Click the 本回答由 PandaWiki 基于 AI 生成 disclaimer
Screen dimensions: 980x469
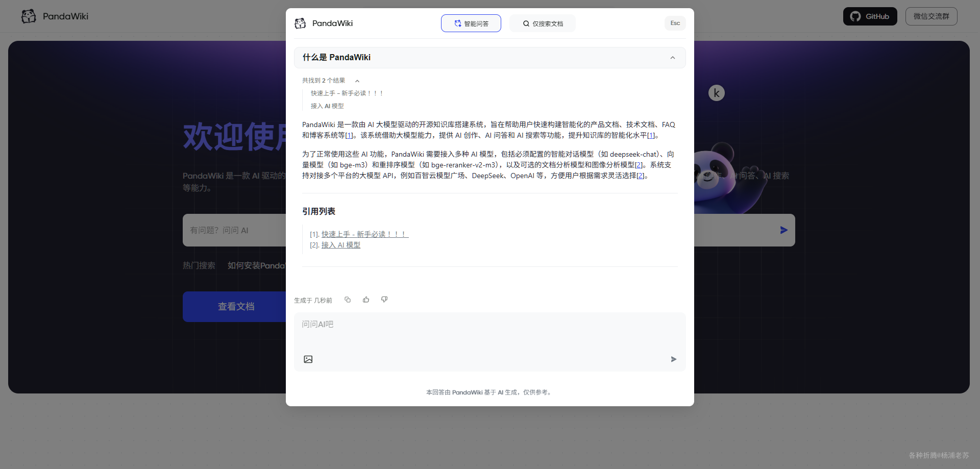[x=489, y=392]
